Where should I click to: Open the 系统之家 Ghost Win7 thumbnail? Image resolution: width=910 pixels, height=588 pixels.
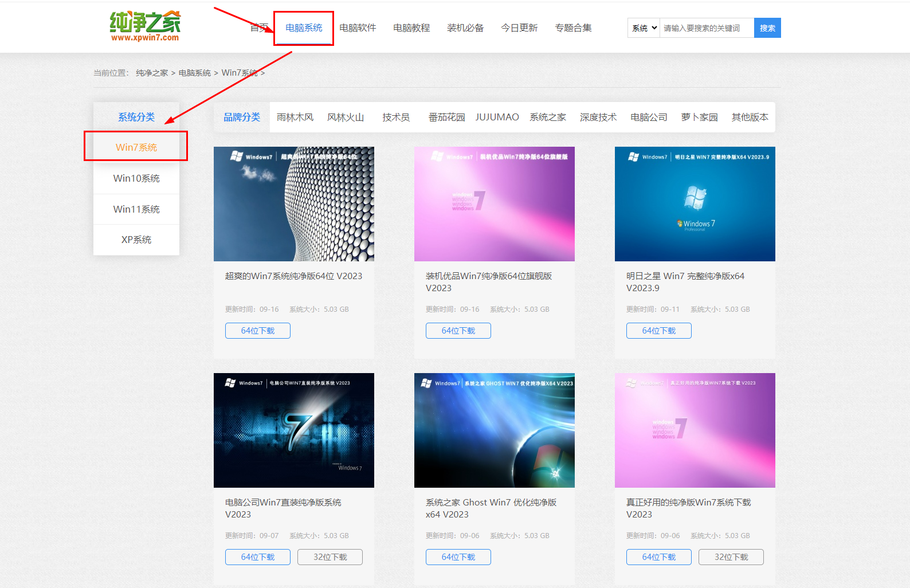(x=495, y=430)
